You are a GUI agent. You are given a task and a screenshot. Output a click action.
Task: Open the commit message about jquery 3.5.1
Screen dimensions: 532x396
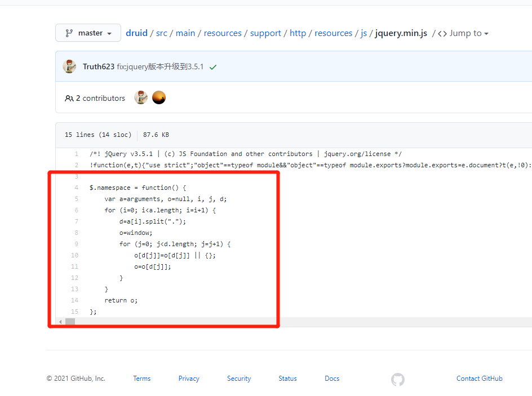[160, 66]
